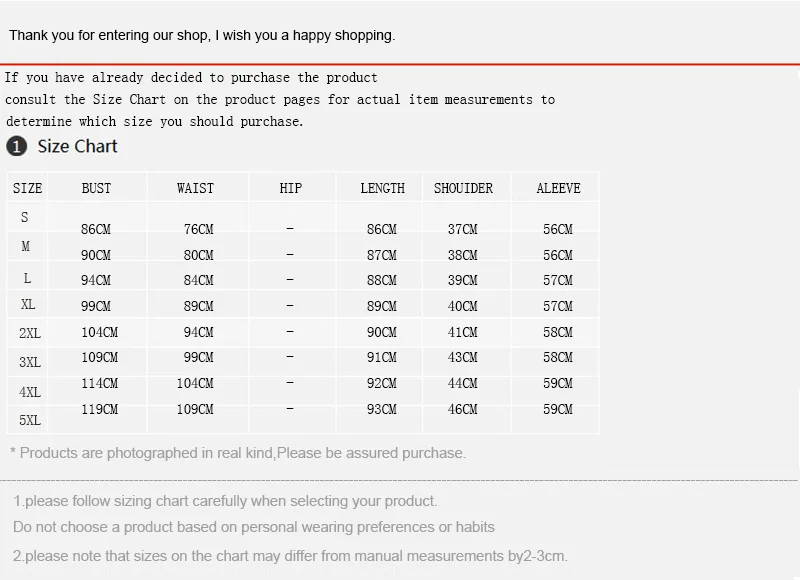Select the 93CM length value
This screenshot has height=580, width=800.
click(382, 409)
